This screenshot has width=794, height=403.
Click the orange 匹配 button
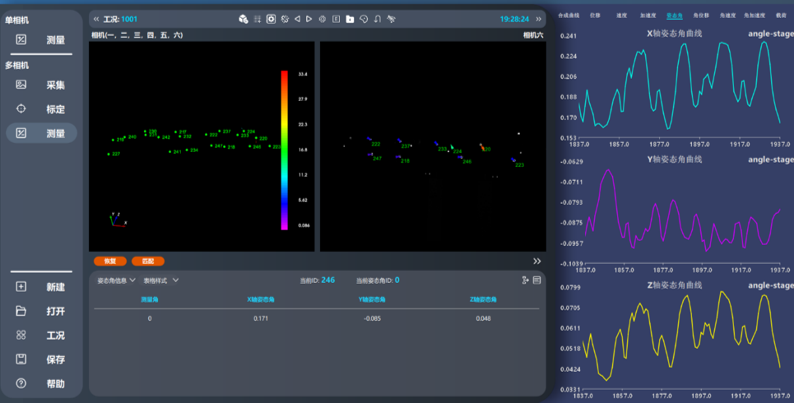[x=148, y=261]
